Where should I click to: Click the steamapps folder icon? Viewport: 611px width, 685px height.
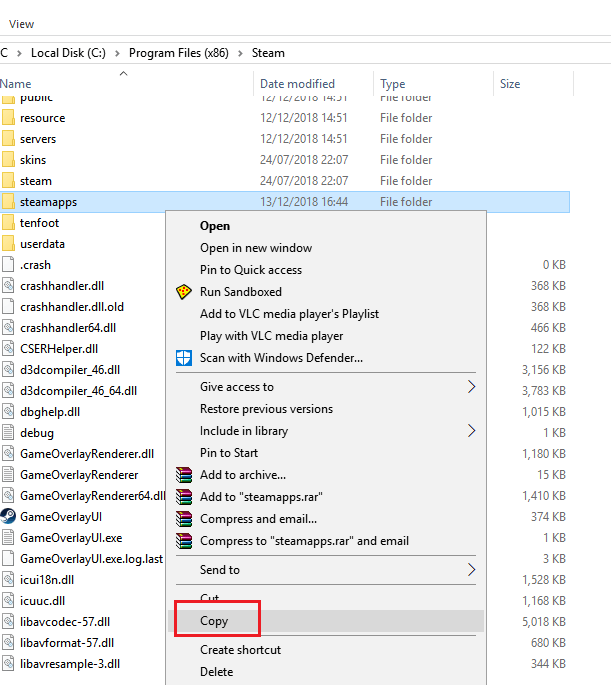point(8,202)
